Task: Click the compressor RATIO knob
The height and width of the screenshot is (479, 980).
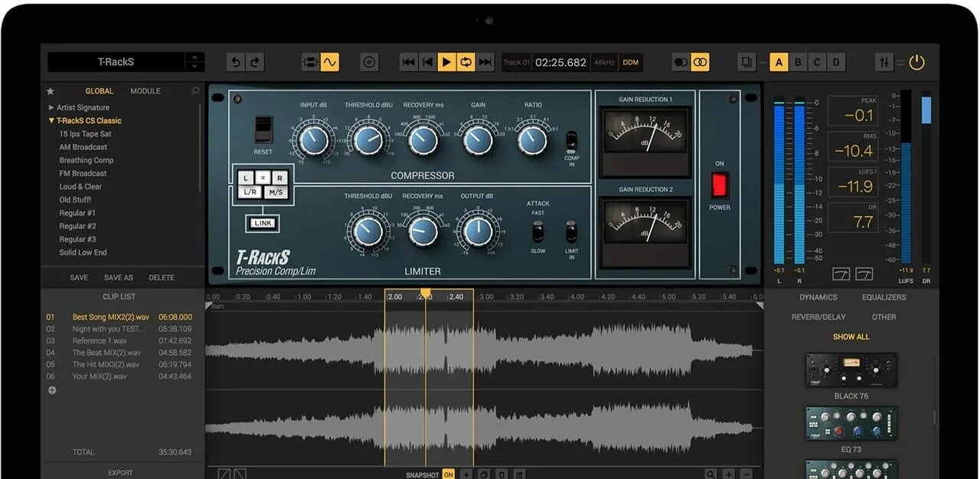Action: pos(532,140)
